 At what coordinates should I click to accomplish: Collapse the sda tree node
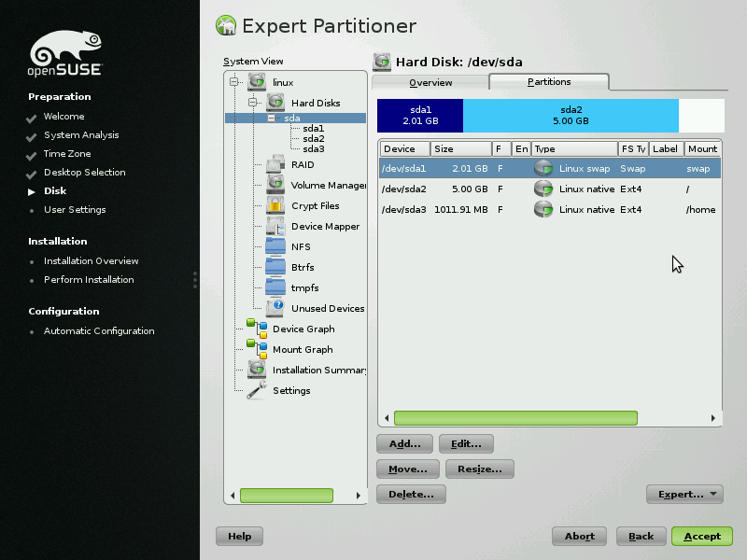(x=271, y=119)
